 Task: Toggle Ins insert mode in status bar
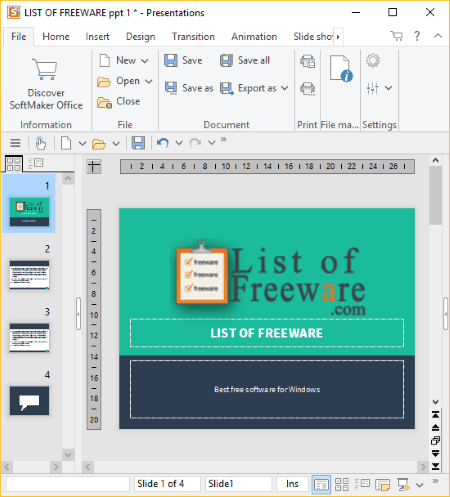pos(292,484)
